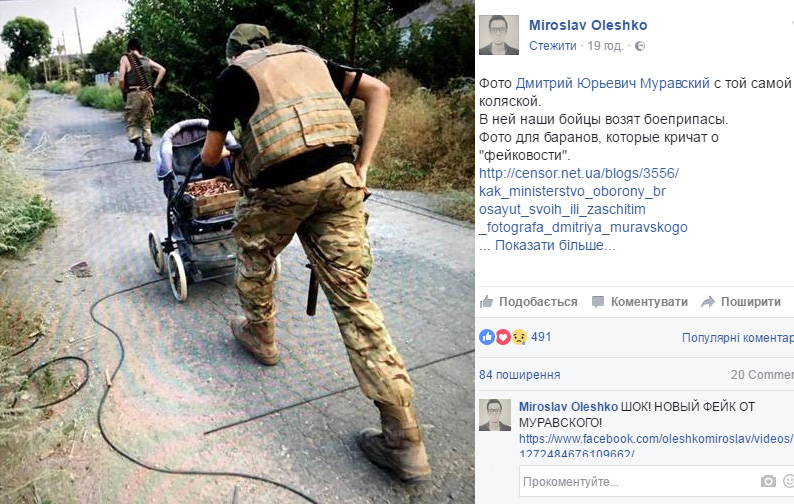
Task: Click the Прокоментуйте comment input field
Action: click(639, 481)
